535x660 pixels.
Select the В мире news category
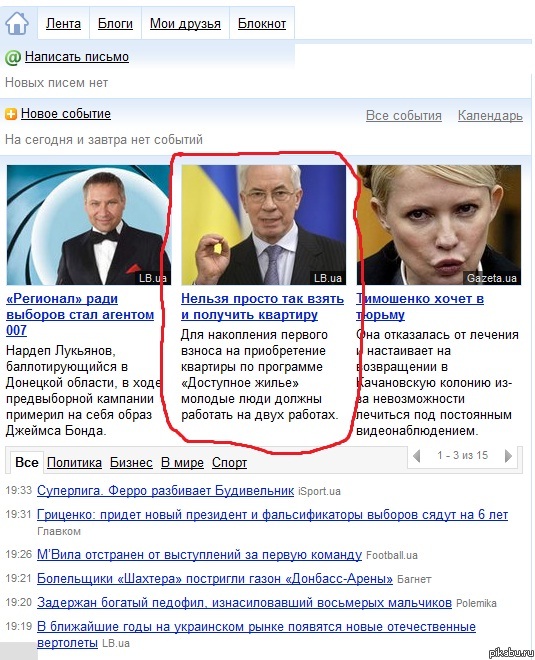[x=182, y=463]
